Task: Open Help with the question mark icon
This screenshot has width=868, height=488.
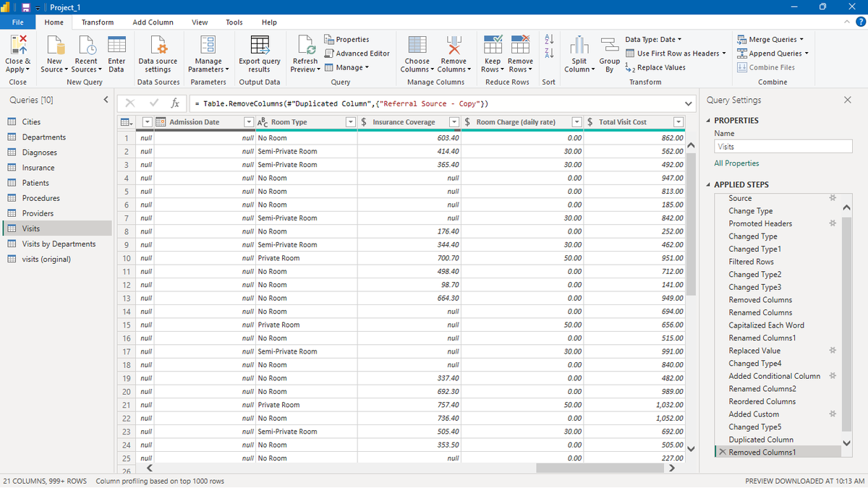Action: pyautogui.click(x=860, y=22)
